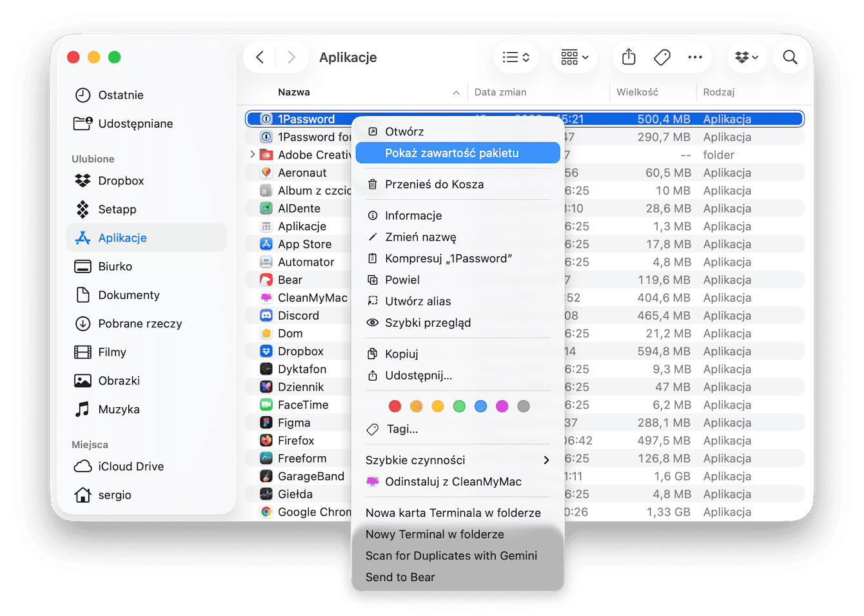The width and height of the screenshot is (864, 616).
Task: Choose Utwórz alias in the context menu
Action: click(458, 302)
